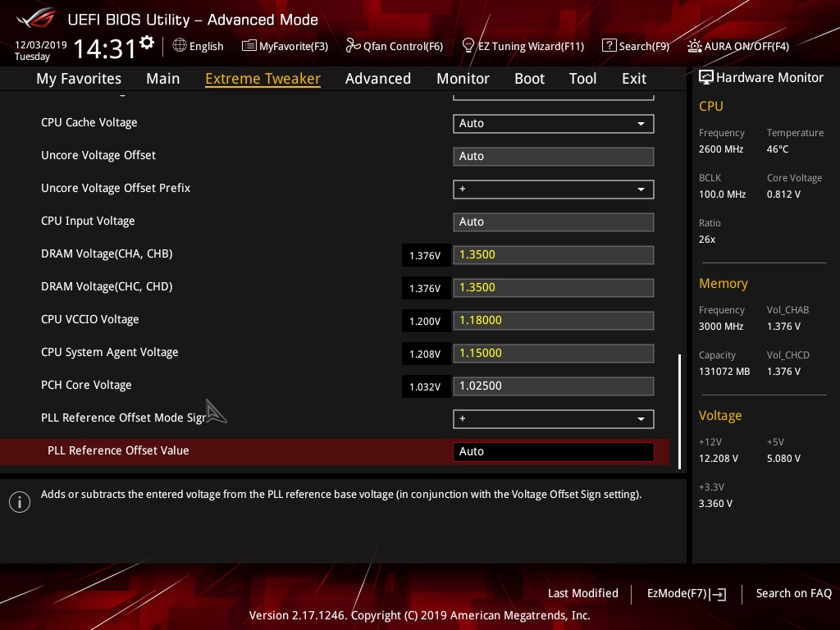This screenshot has height=630, width=840.
Task: Edit the PCH Core Voltage field
Action: [554, 386]
